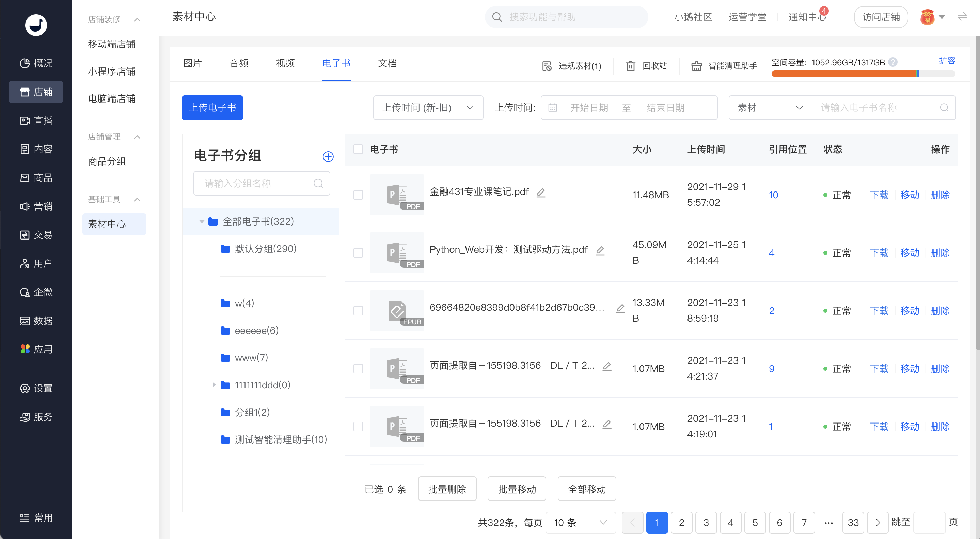Viewport: 980px width, 539px height.
Task: Click the search icon in the e-book name field
Action: pos(944,108)
